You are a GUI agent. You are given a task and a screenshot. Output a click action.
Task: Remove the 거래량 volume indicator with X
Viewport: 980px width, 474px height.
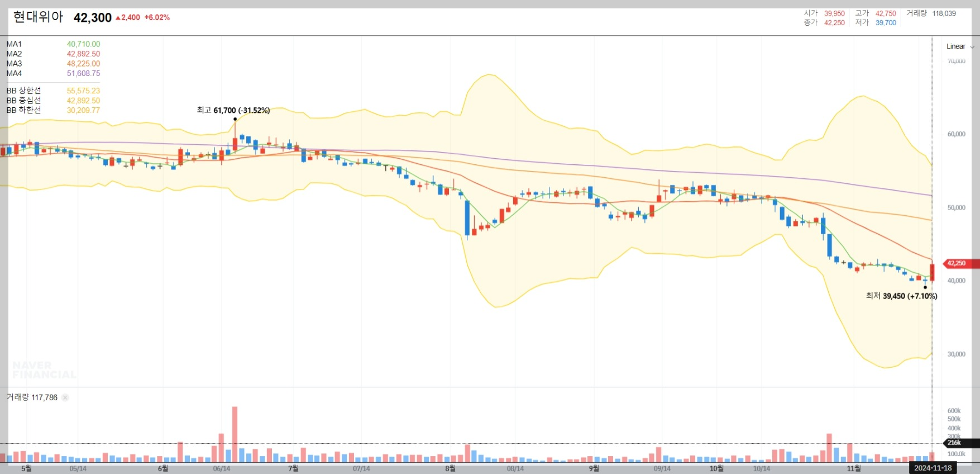click(x=65, y=397)
